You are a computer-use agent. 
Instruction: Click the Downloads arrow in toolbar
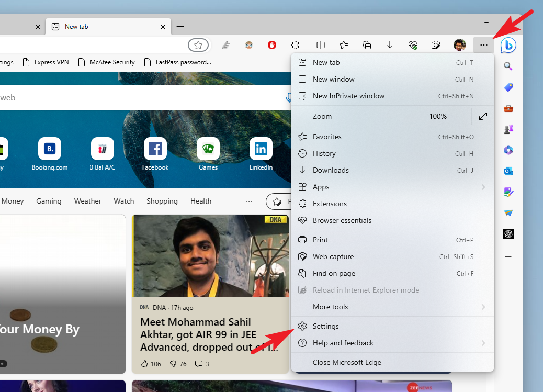[x=390, y=46]
